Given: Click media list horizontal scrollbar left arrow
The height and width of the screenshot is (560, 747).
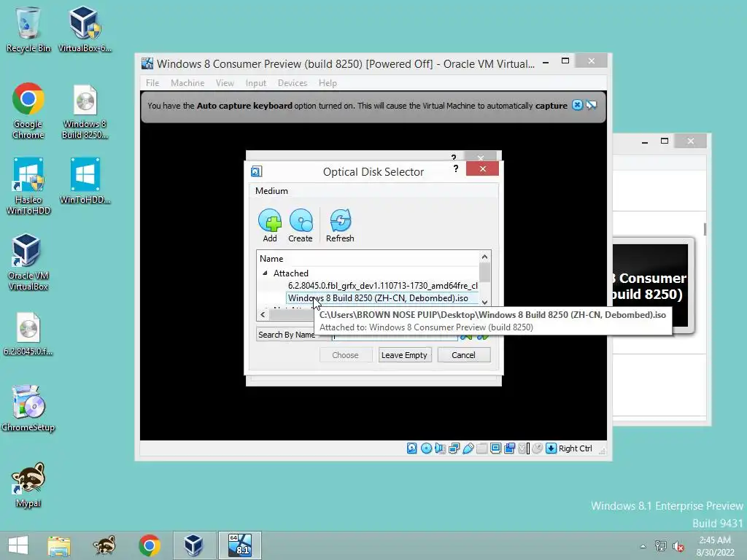Looking at the screenshot, I should tap(263, 314).
